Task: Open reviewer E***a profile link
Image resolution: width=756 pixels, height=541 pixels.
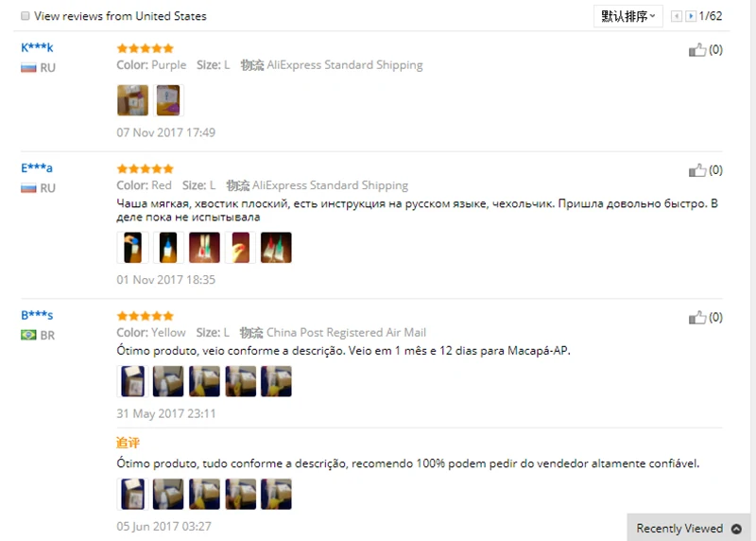Action: [37, 168]
